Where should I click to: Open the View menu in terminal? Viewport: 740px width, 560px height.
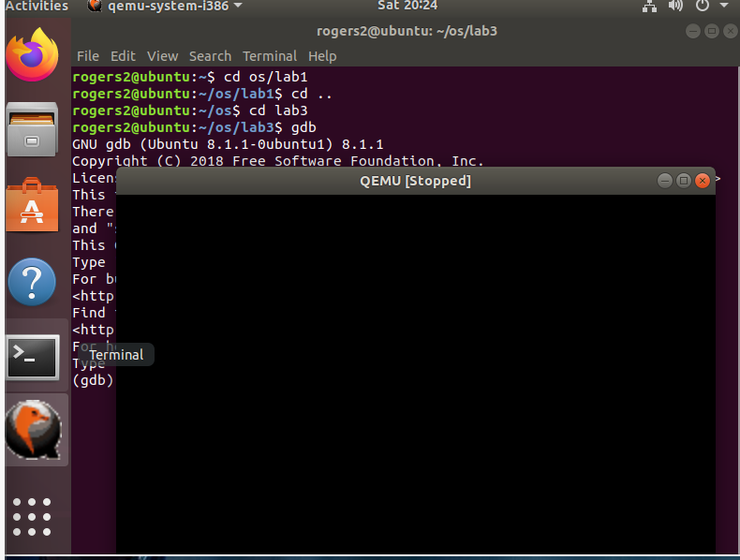(162, 56)
